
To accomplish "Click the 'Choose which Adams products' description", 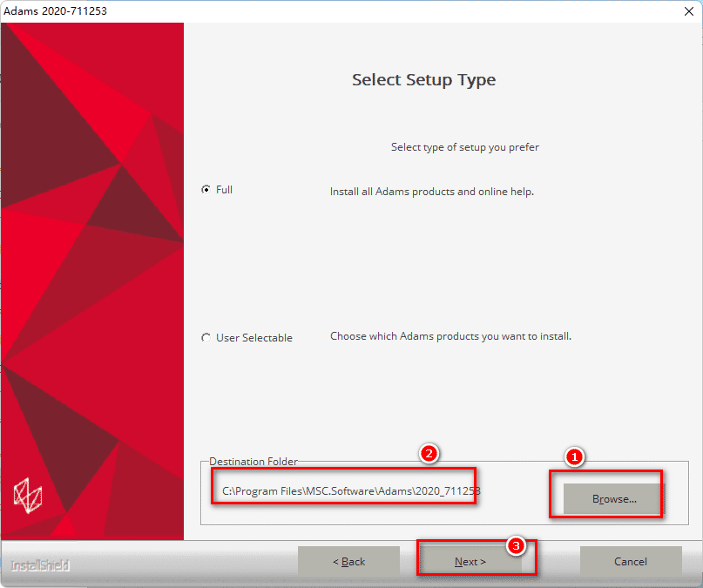I will tap(450, 336).
